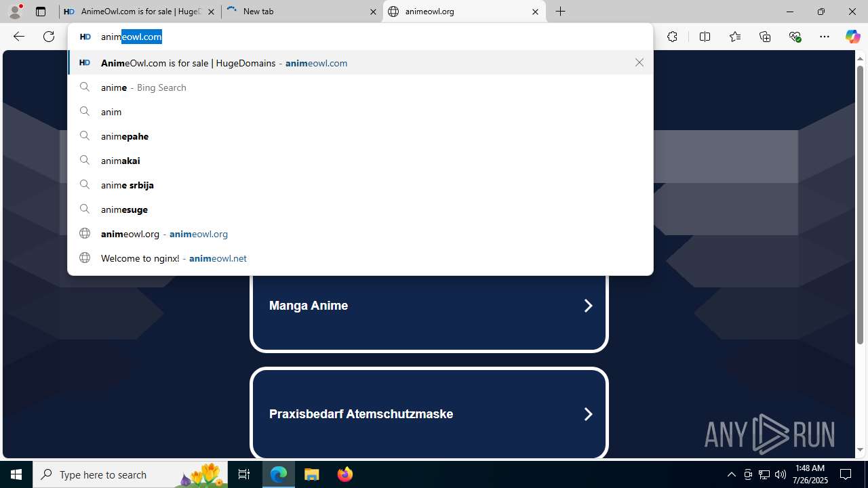The height and width of the screenshot is (488, 868).
Task: Open Firefox taskbar icon
Action: tap(344, 474)
